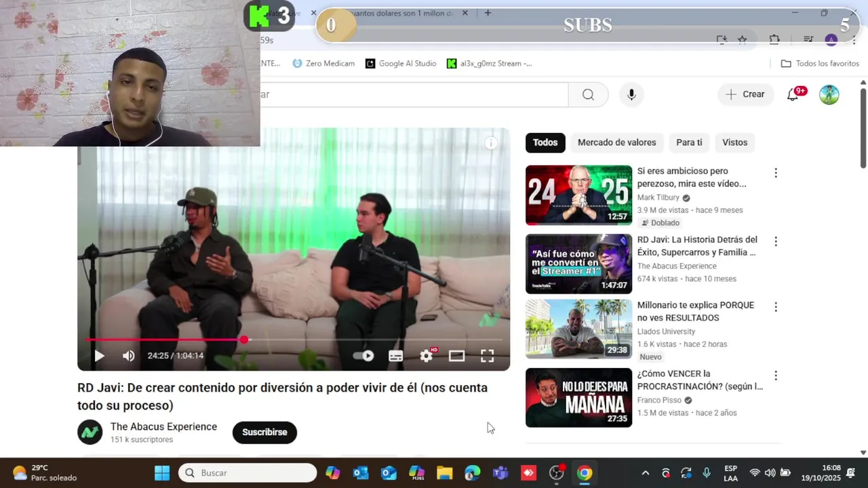Open YouTube notifications bell
The width and height of the screenshot is (868, 488).
(x=792, y=94)
